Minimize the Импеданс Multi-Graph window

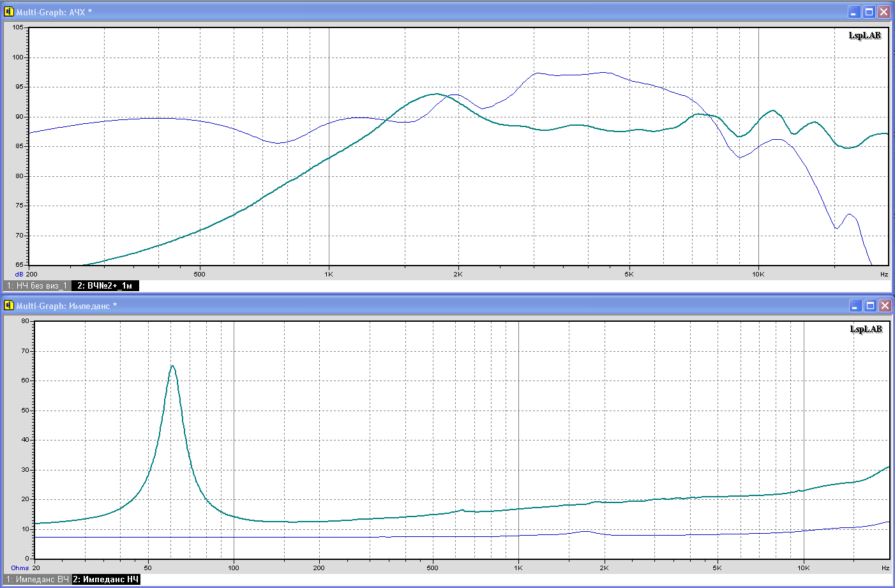855,306
